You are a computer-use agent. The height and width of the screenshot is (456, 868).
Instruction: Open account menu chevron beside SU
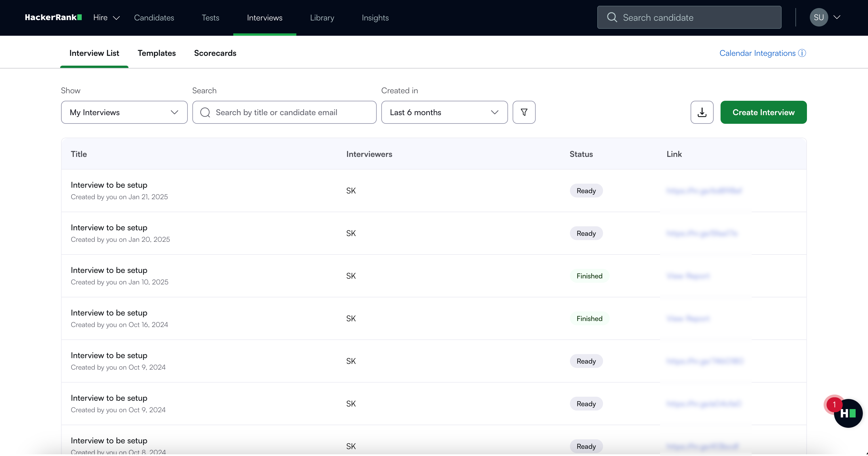click(837, 18)
